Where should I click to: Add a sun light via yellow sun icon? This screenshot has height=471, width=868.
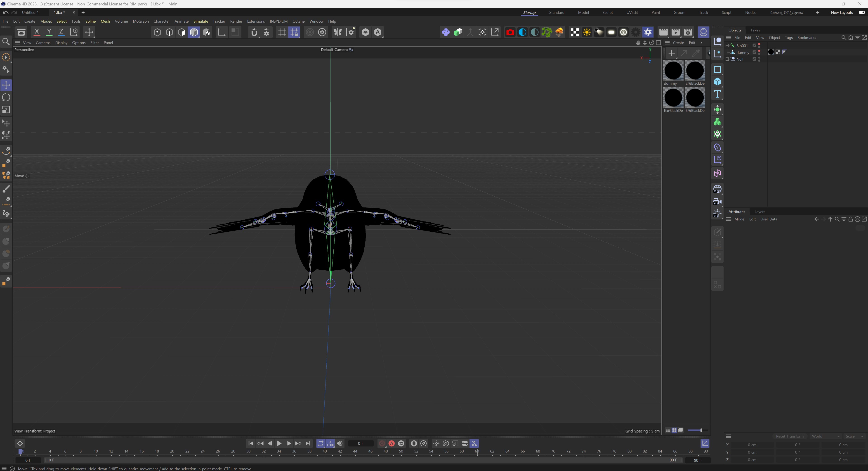[587, 32]
